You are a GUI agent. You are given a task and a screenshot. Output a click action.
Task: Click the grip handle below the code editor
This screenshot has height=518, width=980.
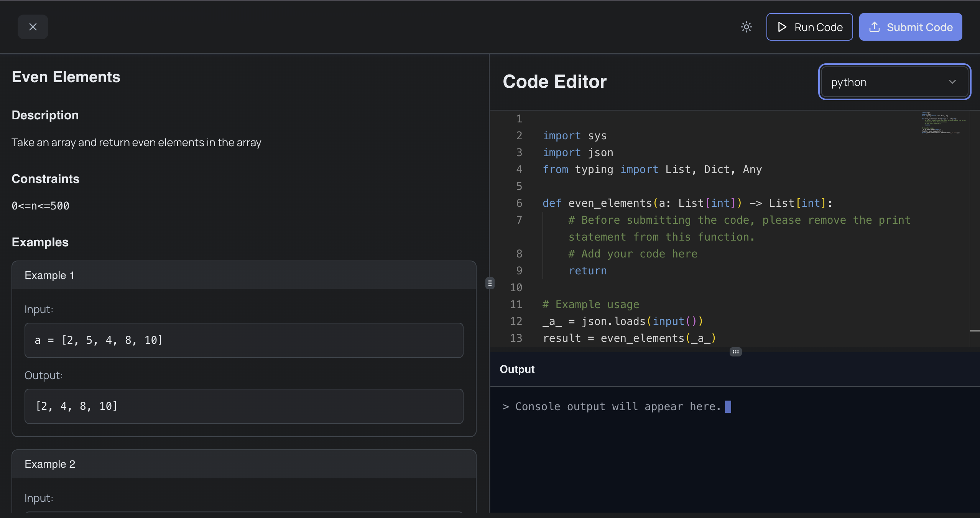(x=735, y=351)
